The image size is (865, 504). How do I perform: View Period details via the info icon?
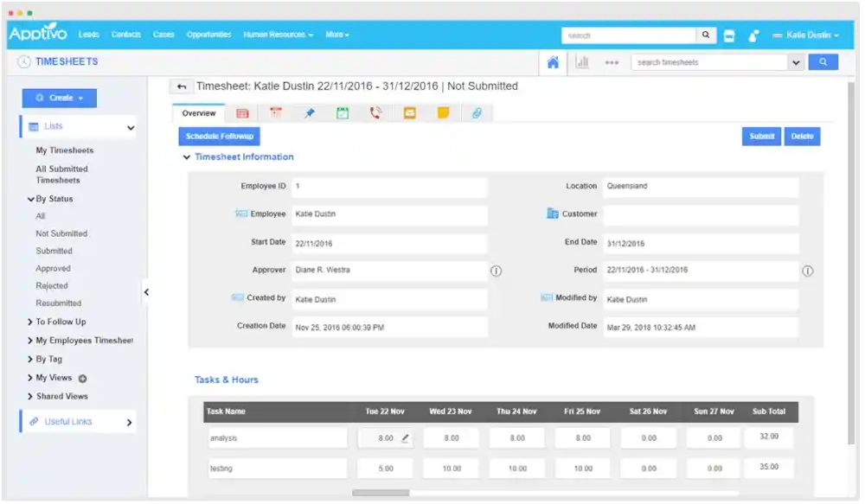pos(807,271)
